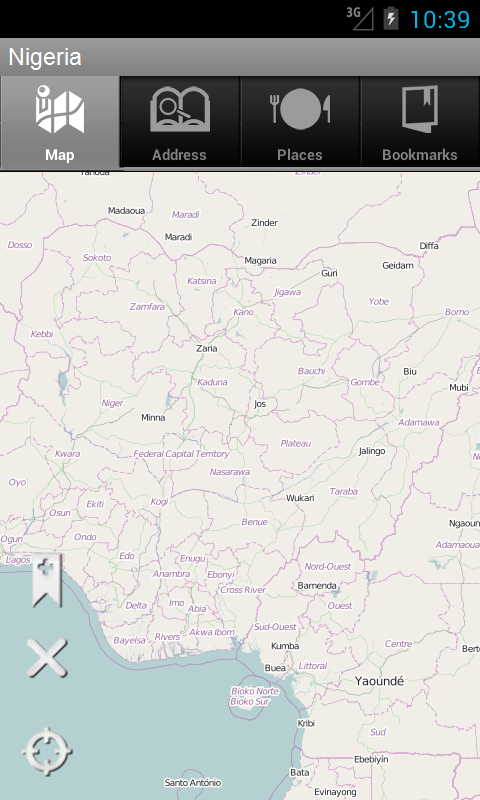Tap the Yobe state label

(378, 302)
